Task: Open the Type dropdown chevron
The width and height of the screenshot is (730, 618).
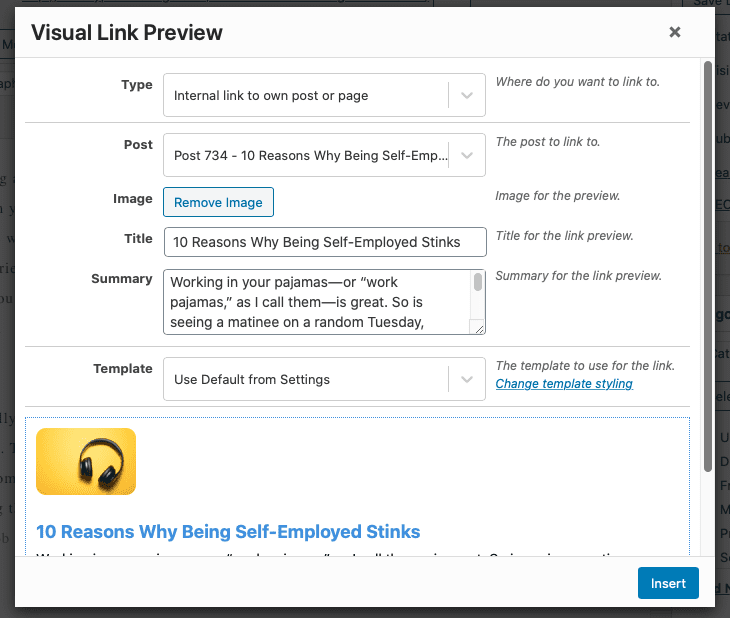Action: [x=467, y=95]
